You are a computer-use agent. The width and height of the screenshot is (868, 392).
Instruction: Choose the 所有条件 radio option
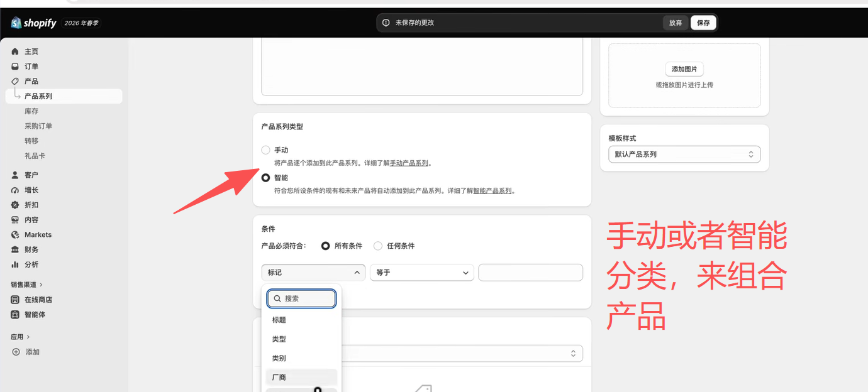(325, 246)
